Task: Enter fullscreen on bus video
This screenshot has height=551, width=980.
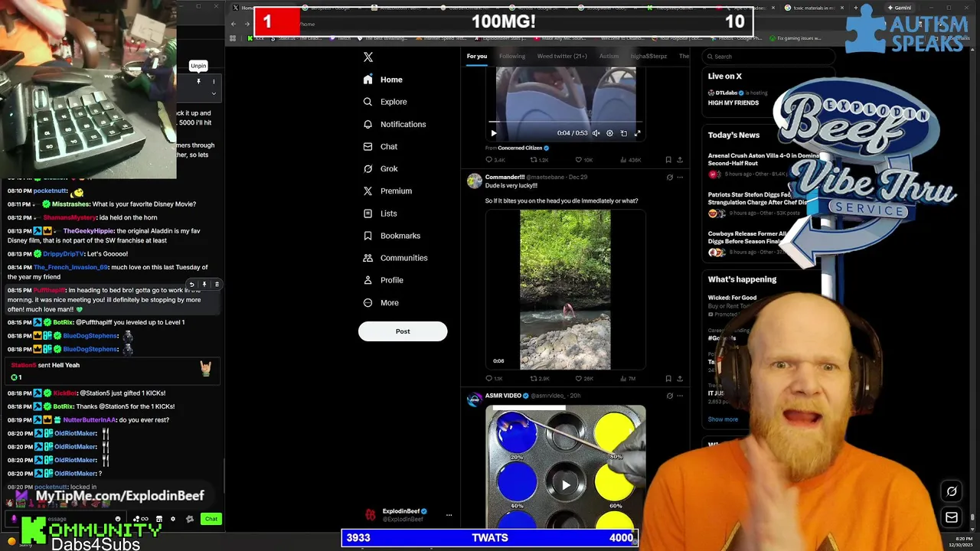Action: [637, 133]
